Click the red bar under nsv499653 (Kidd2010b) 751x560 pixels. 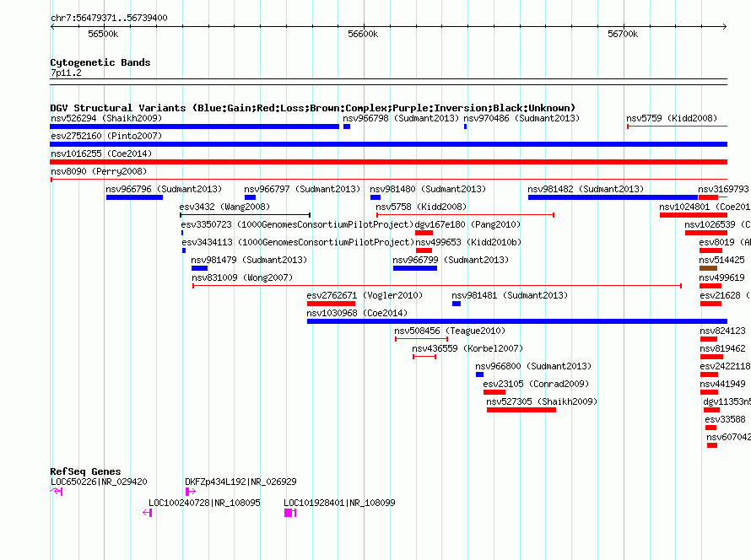[424, 250]
